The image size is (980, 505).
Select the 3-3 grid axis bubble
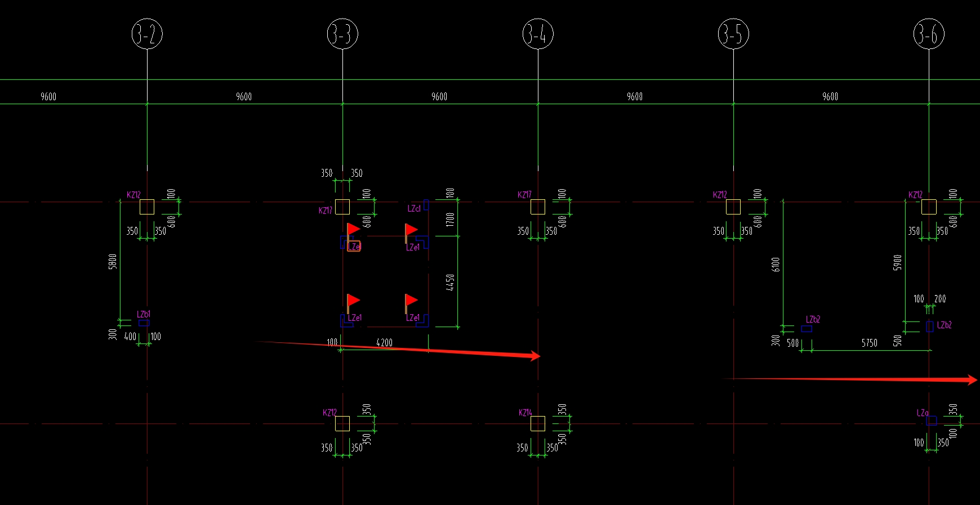(x=342, y=34)
